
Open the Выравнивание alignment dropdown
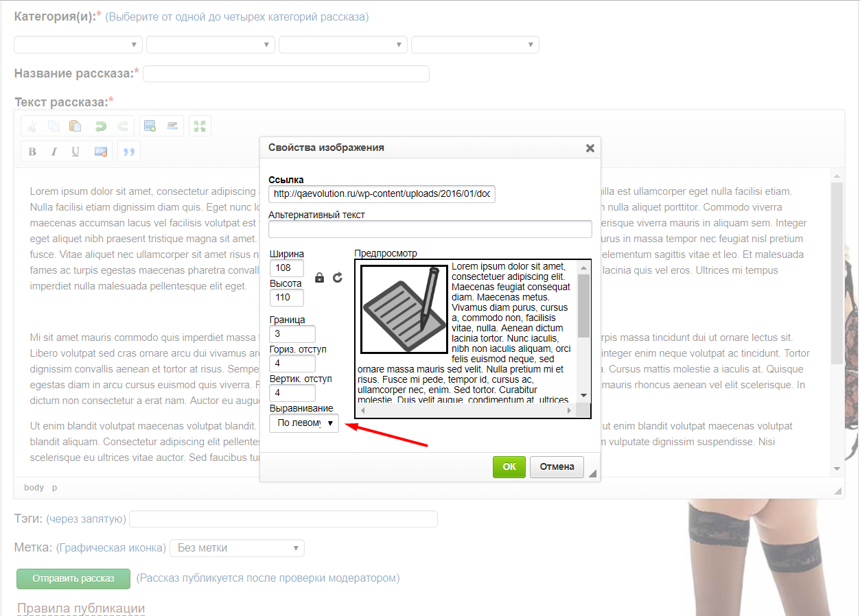303,423
